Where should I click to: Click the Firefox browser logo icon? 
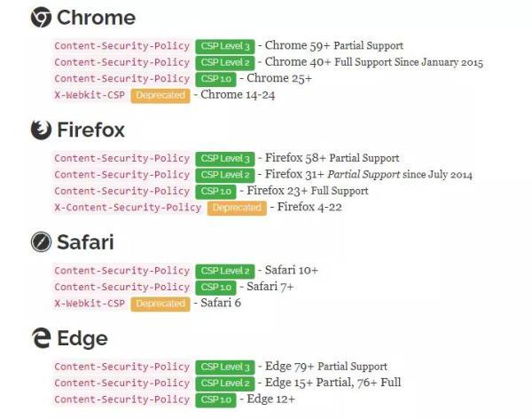(x=41, y=130)
